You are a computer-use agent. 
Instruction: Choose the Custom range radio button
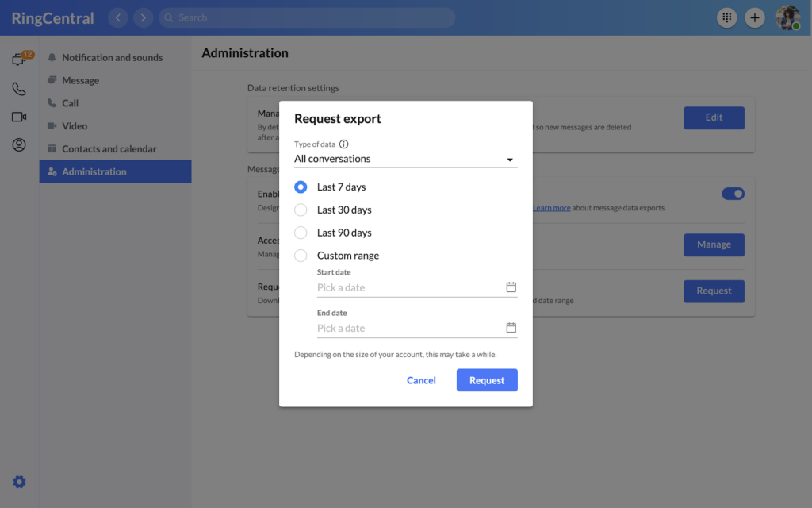[x=301, y=256]
